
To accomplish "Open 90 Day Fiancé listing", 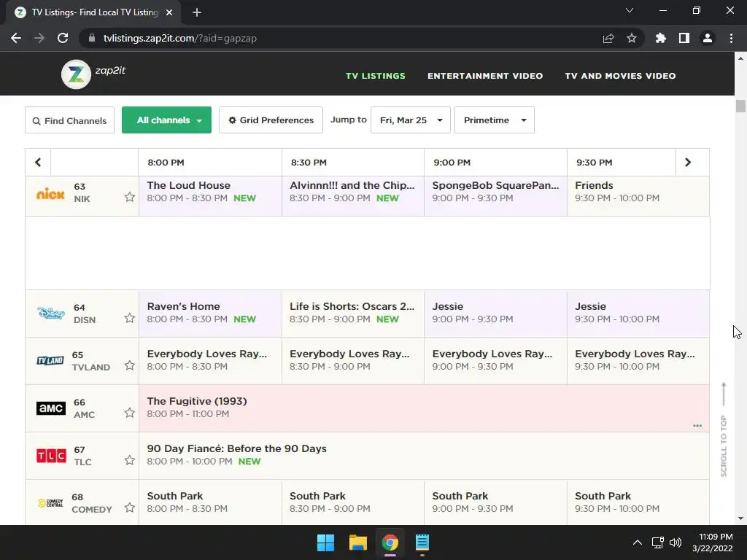I will coord(424,455).
